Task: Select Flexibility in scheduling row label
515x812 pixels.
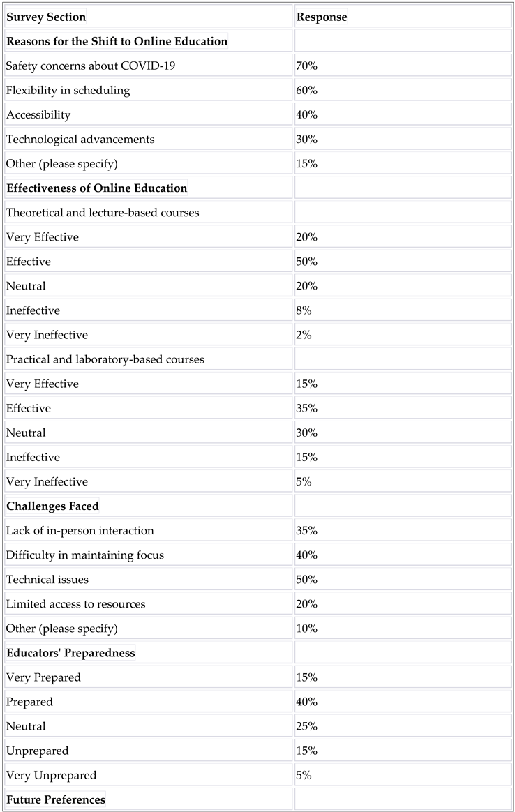Action: [68, 91]
